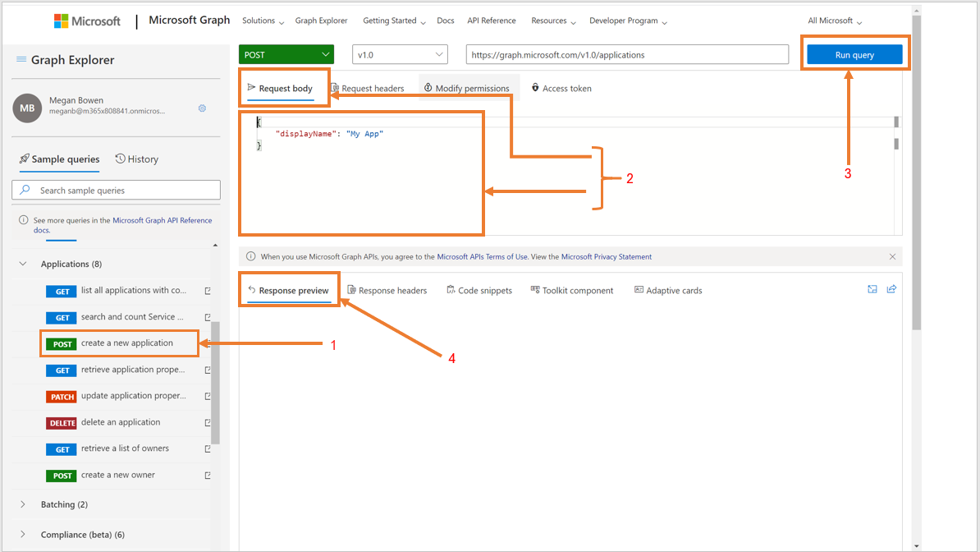Image resolution: width=980 pixels, height=552 pixels.
Task: Select the Response headers tab
Action: (387, 291)
